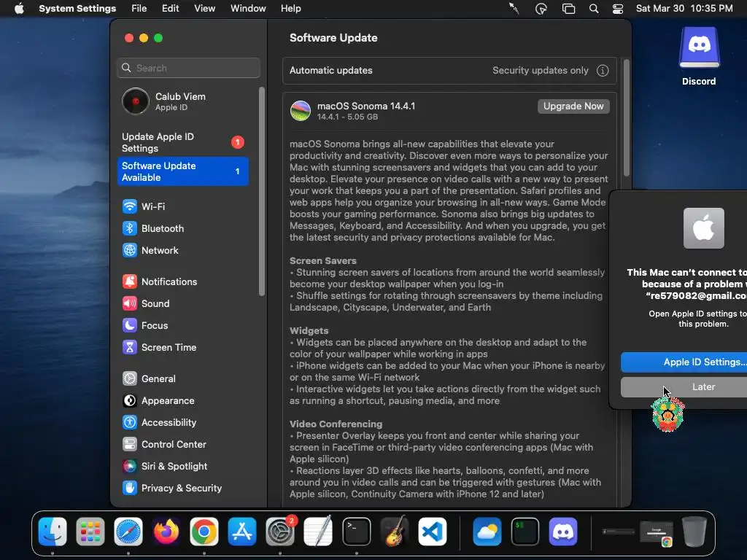747x560 pixels.
Task: Open the Privacy & Security hand icon
Action: [x=130, y=488]
